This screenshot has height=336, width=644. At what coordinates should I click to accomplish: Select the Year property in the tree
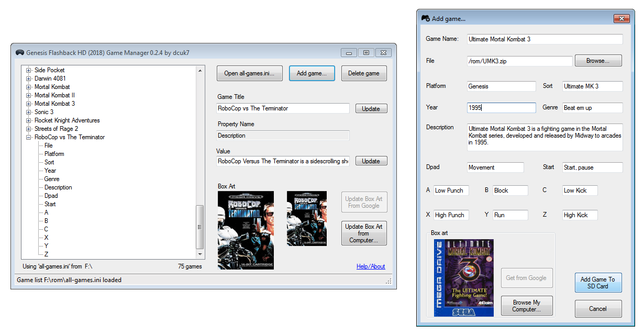click(x=50, y=171)
